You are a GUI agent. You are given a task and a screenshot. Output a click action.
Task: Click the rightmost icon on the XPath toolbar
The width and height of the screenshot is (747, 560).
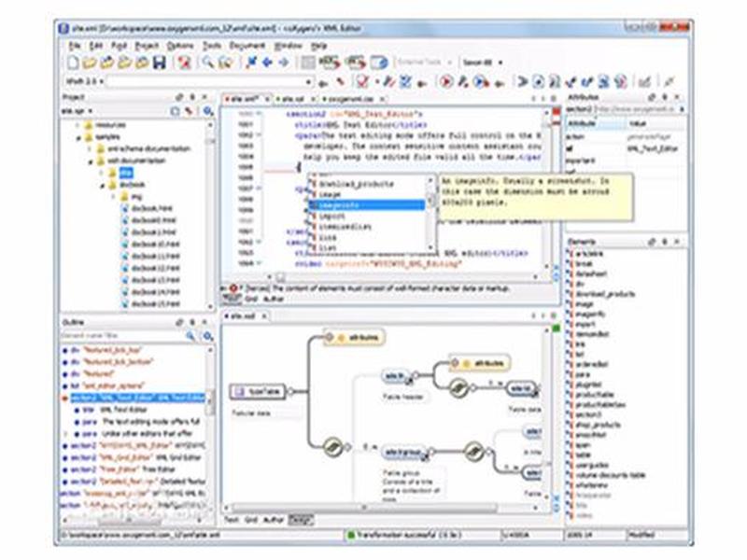669,82
